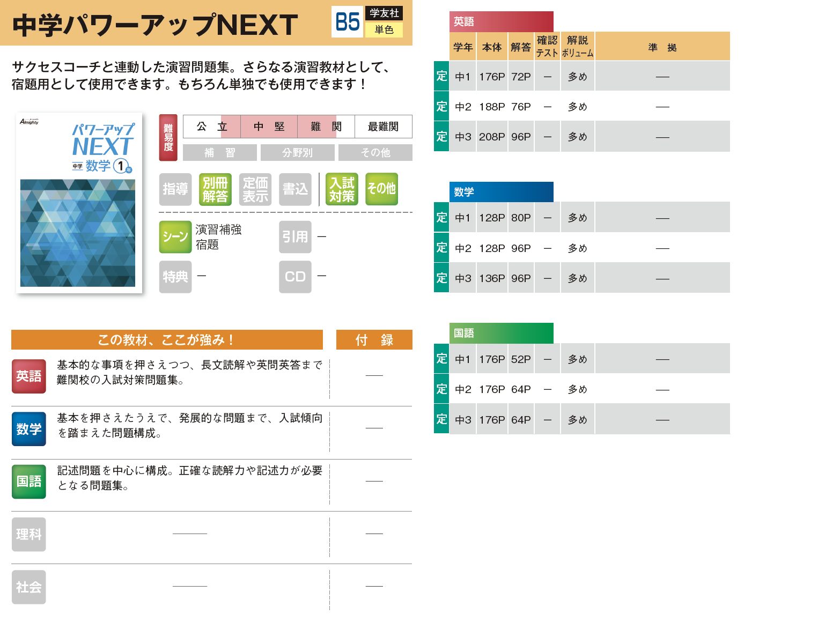Click the 定 marker for 国語 中3

[441, 419]
